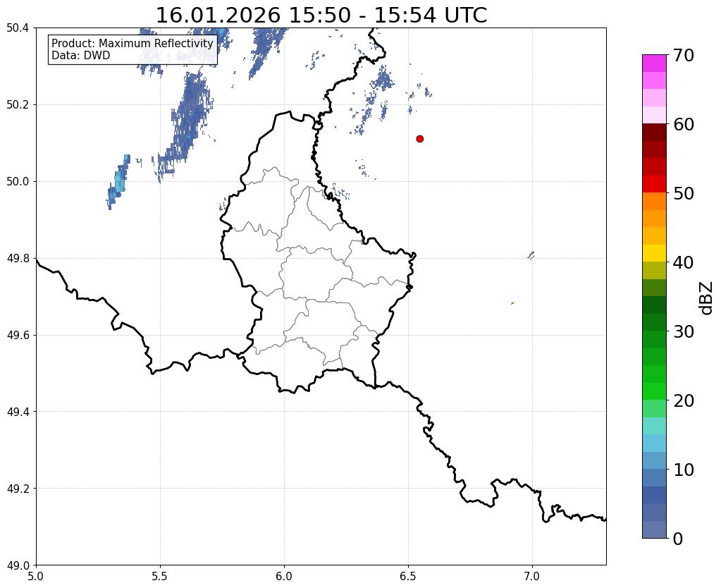Click longitude axis label 7.0
The width and height of the screenshot is (721, 588).
point(533,577)
